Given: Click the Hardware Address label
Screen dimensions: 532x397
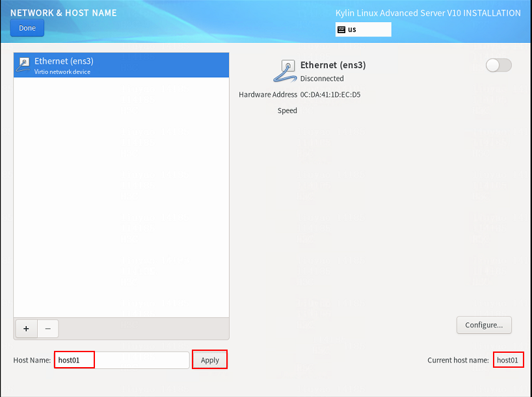Looking at the screenshot, I should pyautogui.click(x=268, y=95).
